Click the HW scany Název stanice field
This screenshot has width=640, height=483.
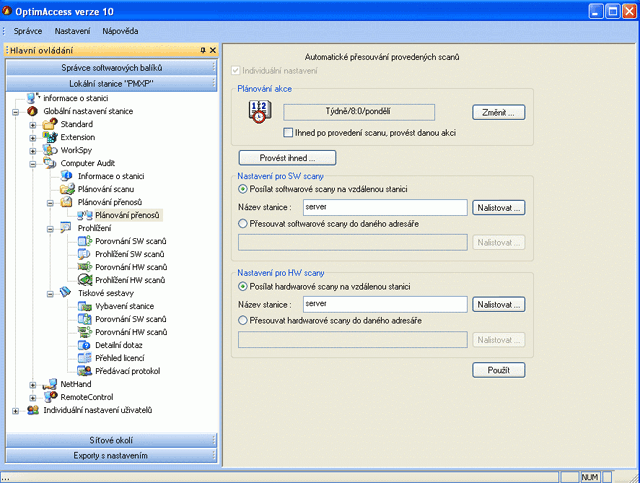point(385,304)
